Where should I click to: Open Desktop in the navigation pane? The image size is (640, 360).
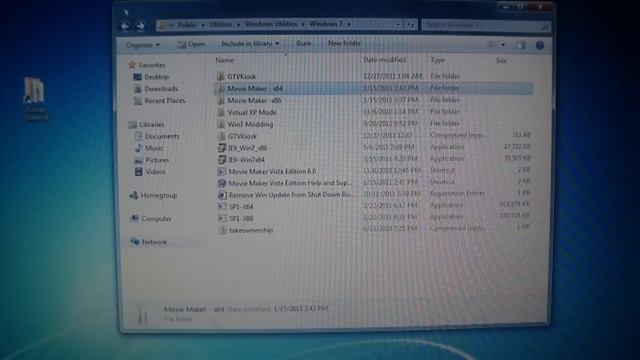click(151, 77)
